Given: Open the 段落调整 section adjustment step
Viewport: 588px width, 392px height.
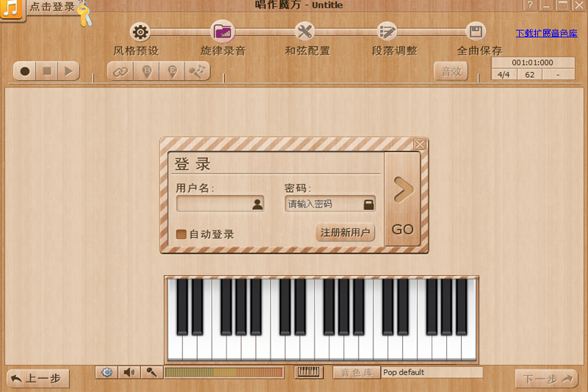Looking at the screenshot, I should 387,32.
